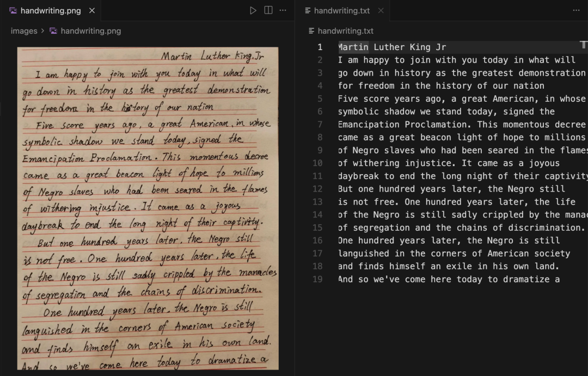This screenshot has height=376, width=588.
Task: Close the handwriting.txt tab
Action: pos(381,10)
